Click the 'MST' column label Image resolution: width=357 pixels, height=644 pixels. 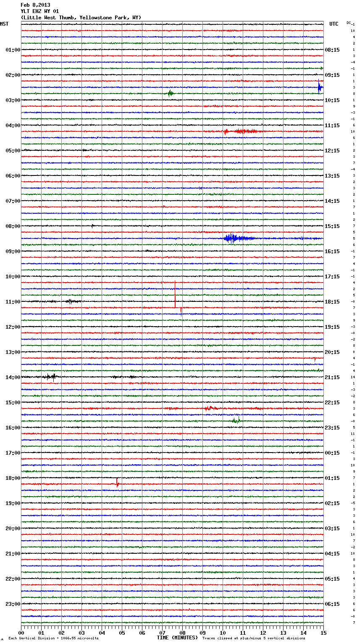pos(4,24)
